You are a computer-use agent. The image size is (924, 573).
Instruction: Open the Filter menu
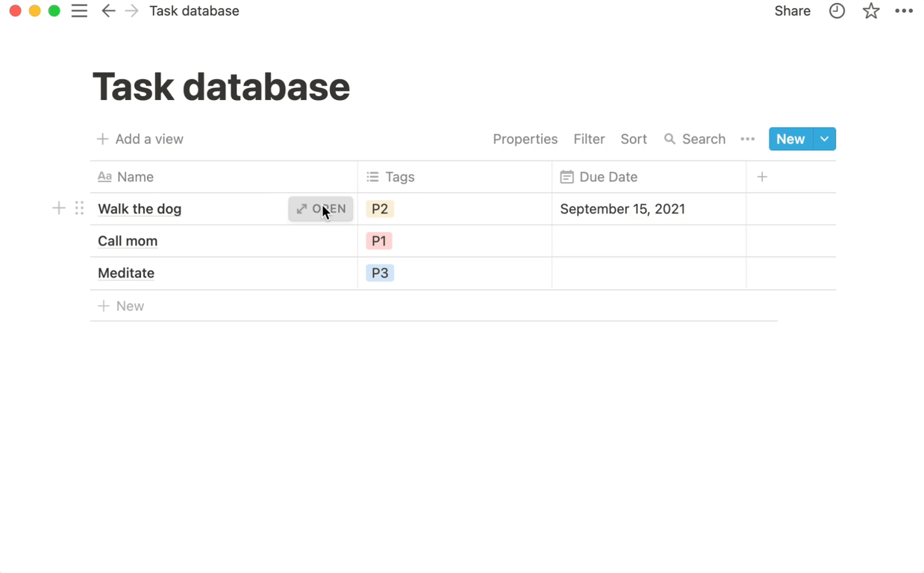(x=589, y=140)
